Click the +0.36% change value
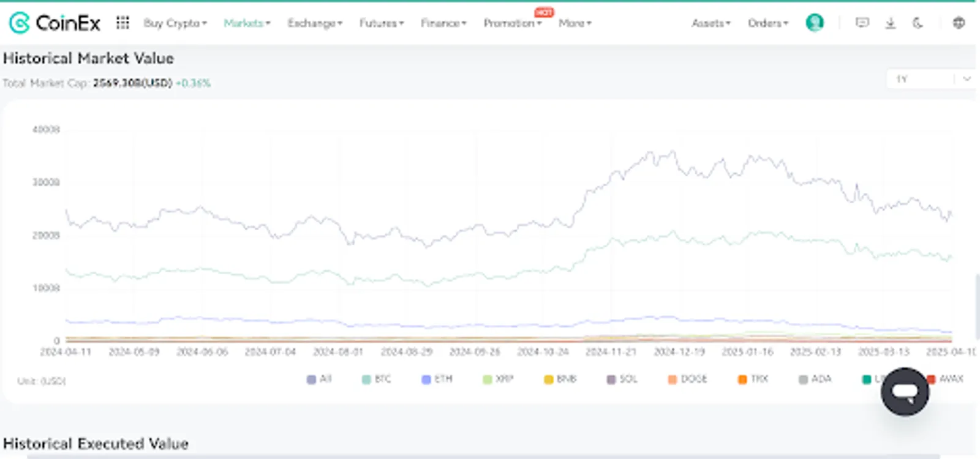The height and width of the screenshot is (459, 980). coord(193,83)
